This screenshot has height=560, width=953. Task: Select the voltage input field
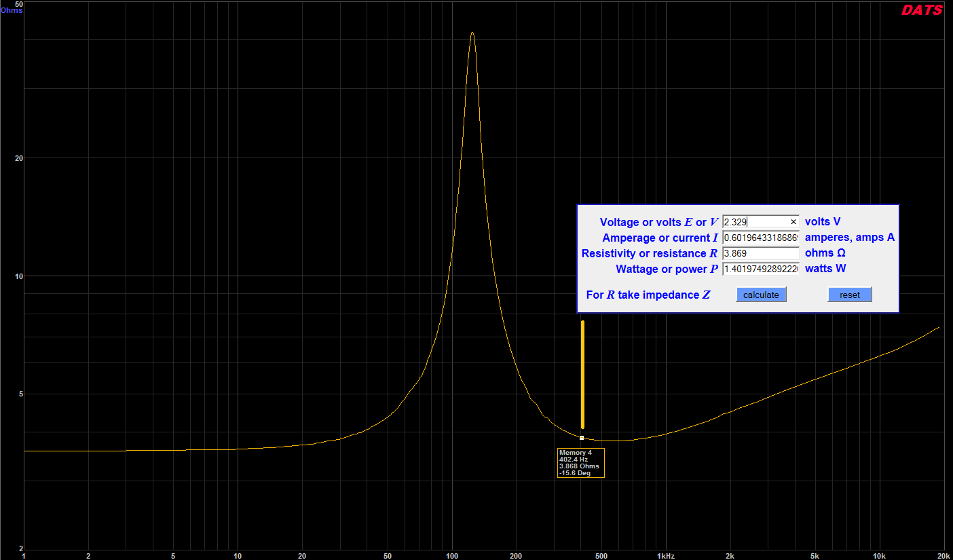pyautogui.click(x=761, y=222)
